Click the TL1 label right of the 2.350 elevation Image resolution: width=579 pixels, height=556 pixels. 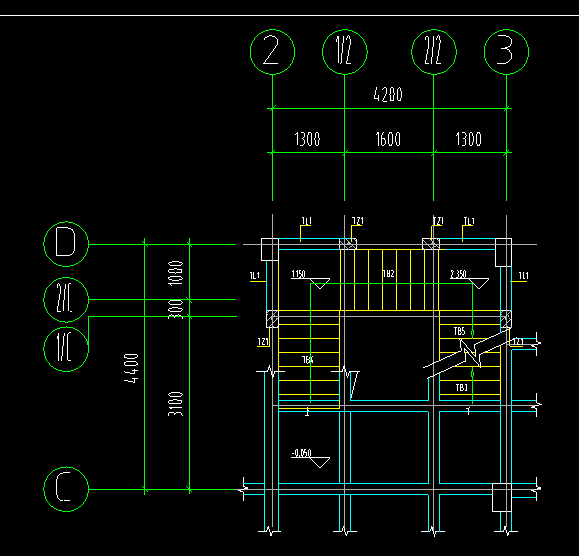click(x=524, y=276)
